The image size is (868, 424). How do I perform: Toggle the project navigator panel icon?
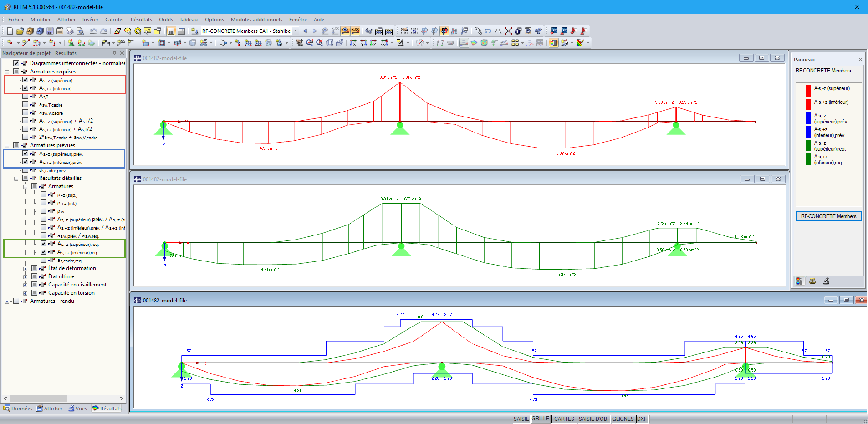pos(171,31)
